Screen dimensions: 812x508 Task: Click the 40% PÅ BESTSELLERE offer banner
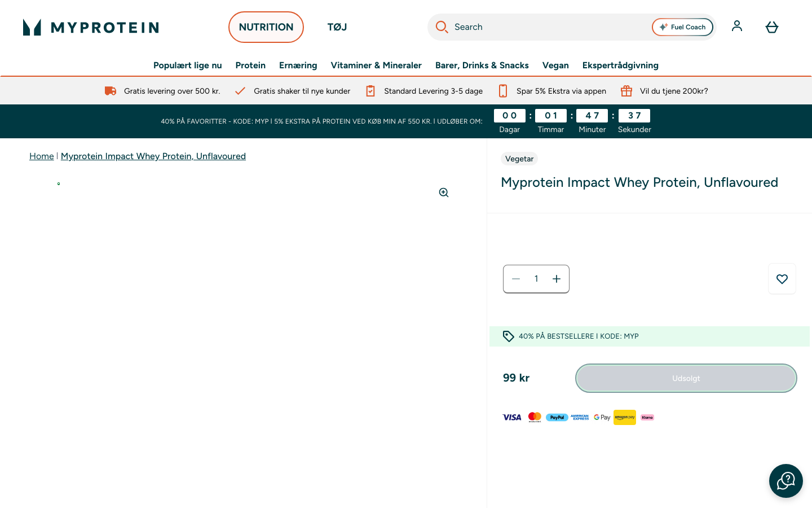point(650,336)
